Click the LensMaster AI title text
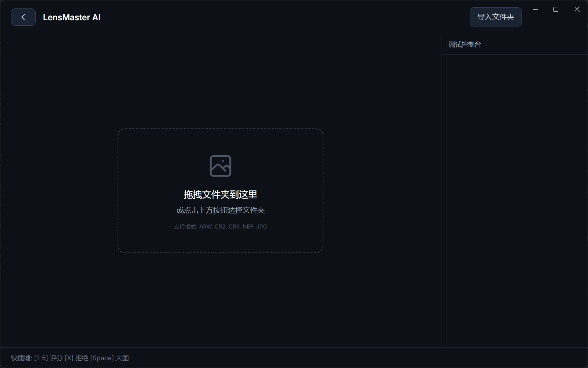 [x=72, y=17]
